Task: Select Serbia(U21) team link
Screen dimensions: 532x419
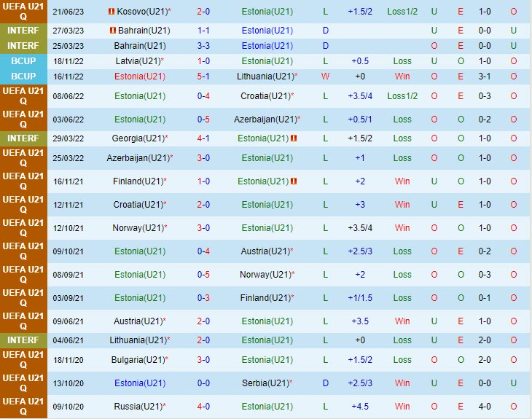Action: pos(265,383)
